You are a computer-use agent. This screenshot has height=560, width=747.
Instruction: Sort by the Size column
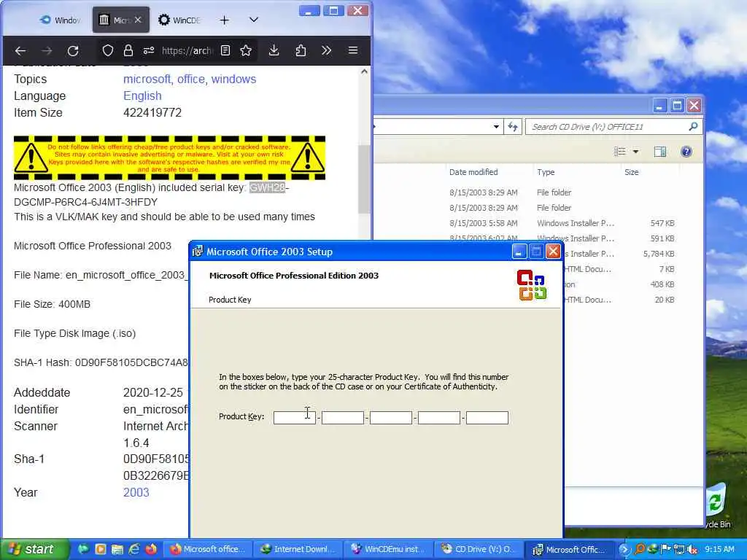[632, 172]
